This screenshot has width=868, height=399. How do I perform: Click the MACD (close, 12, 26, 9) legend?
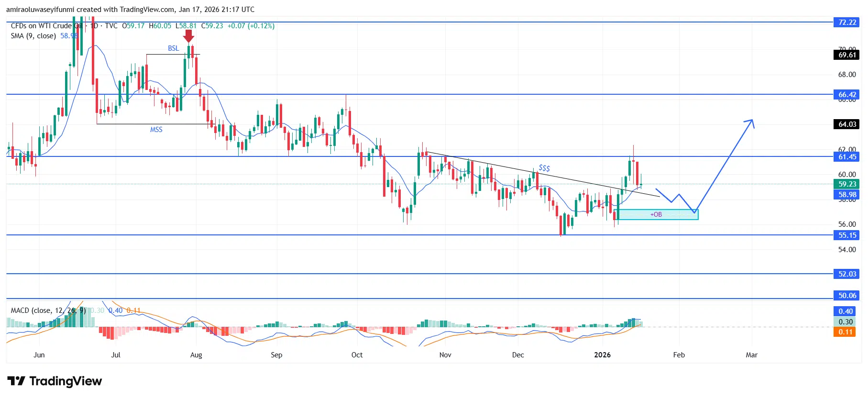[x=48, y=310]
